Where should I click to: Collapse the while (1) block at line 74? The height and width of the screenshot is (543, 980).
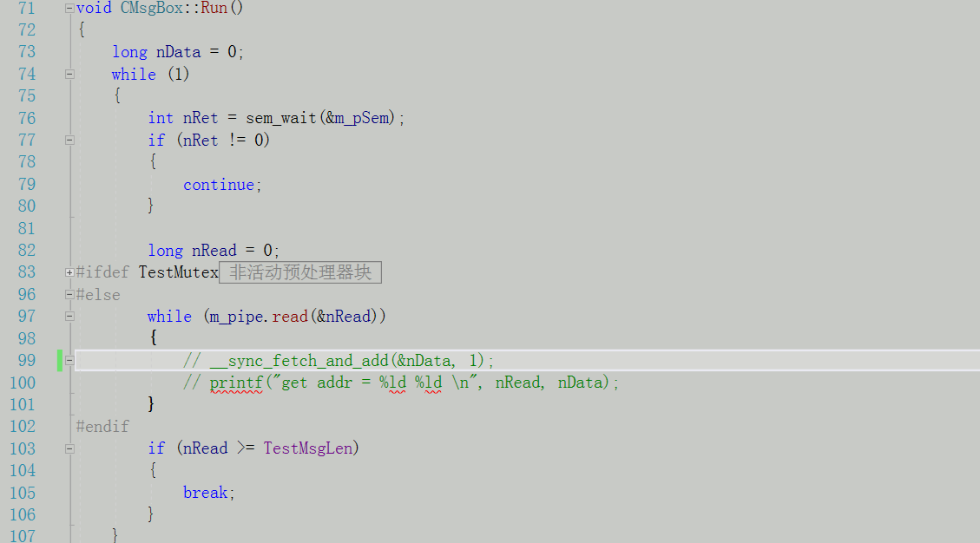pyautogui.click(x=69, y=75)
